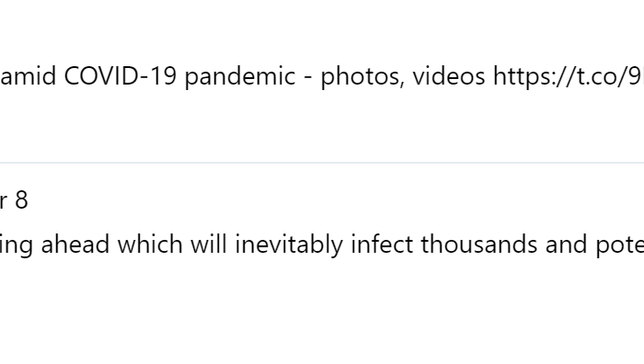Click the truncated "ing" at second tweet start
Screen dimensions: 644x364
17,245
